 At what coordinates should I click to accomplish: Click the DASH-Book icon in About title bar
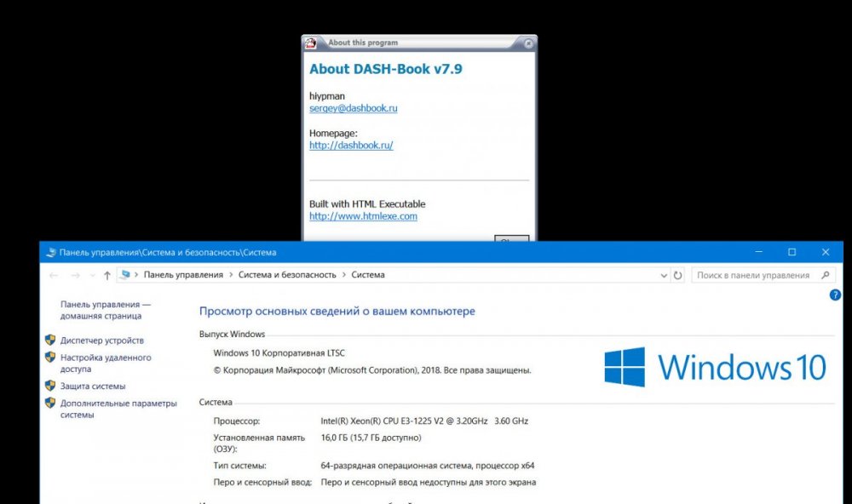click(310, 43)
